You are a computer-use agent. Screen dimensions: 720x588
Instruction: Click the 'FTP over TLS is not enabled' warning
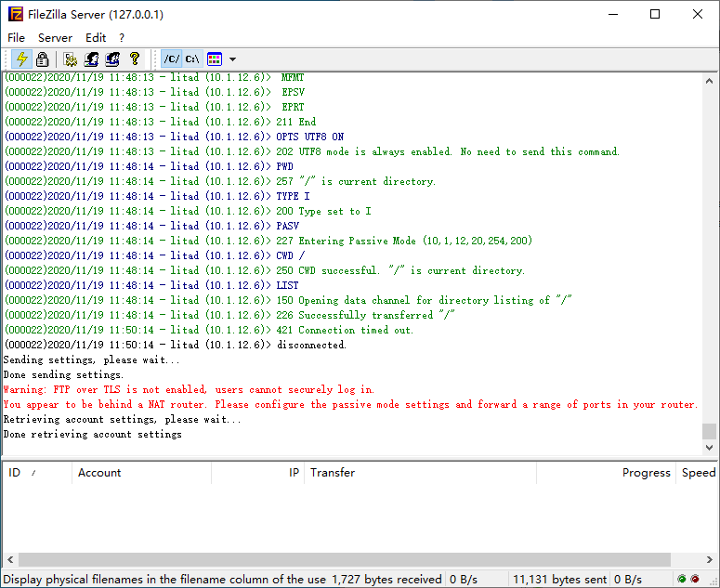pyautogui.click(x=189, y=390)
